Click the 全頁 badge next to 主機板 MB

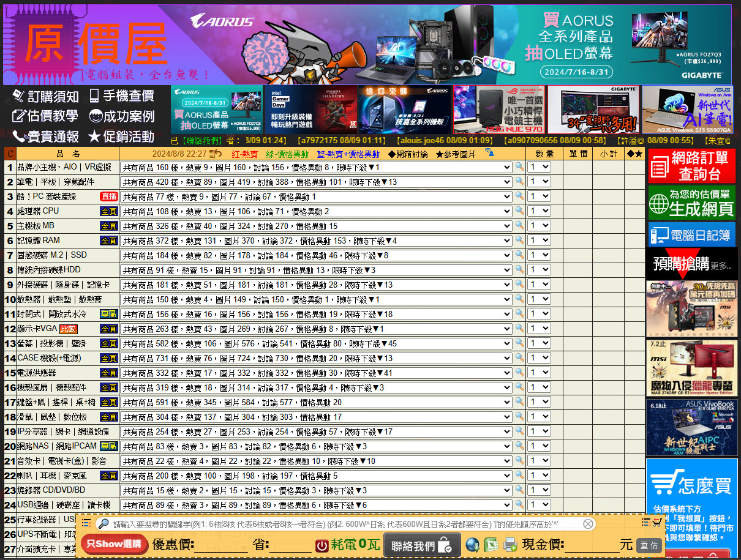tap(108, 226)
